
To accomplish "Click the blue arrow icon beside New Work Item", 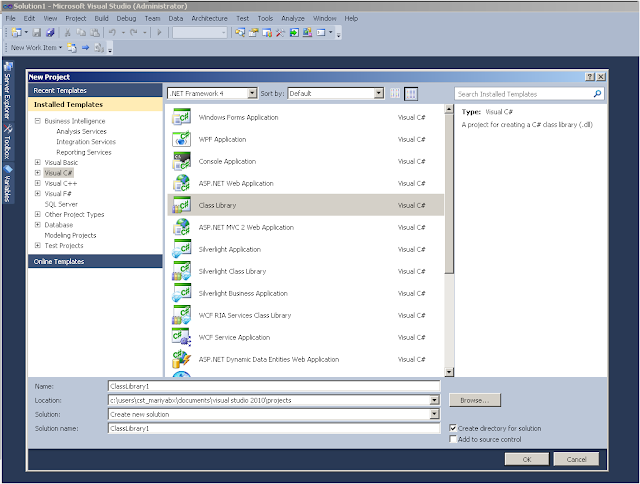I will (x=85, y=48).
